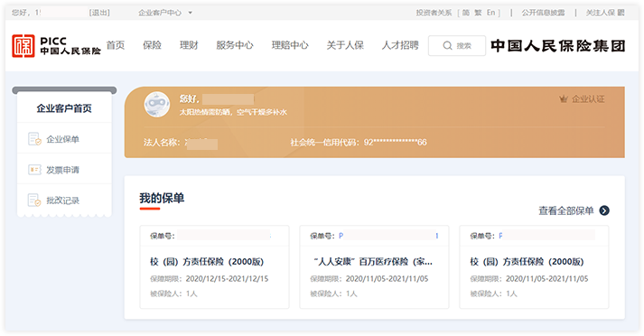Switch language to 繁 traditional Chinese

(478, 13)
